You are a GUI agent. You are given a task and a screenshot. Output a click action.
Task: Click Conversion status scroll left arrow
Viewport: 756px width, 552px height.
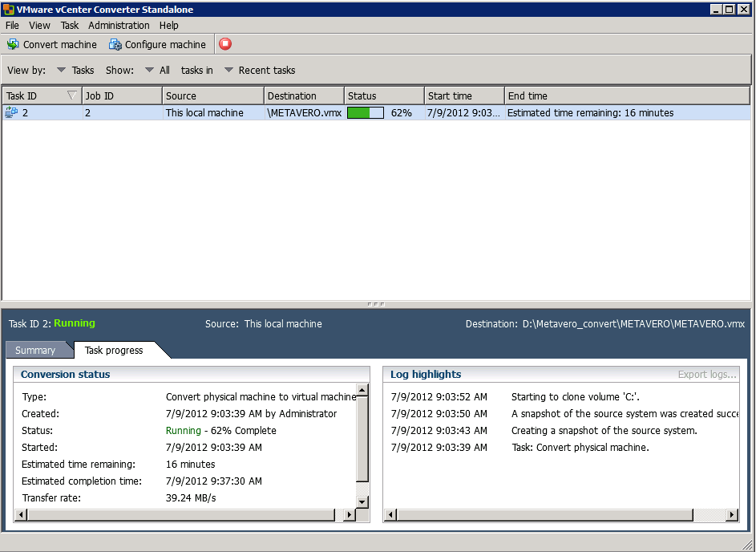[21, 515]
